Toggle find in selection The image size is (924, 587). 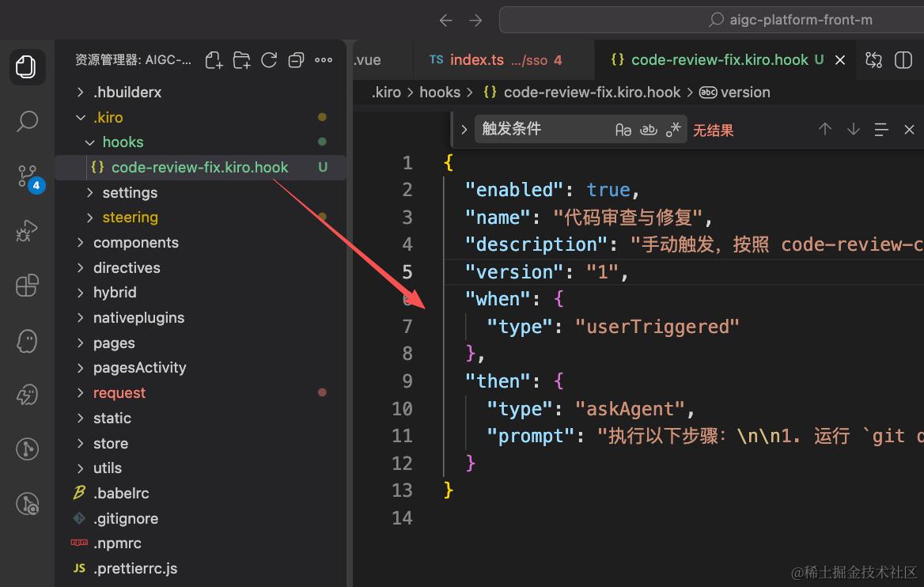coord(881,130)
